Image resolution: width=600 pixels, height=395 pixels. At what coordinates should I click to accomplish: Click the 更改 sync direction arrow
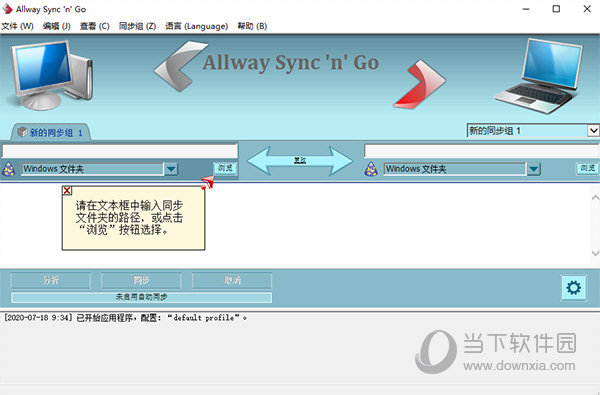[x=300, y=160]
